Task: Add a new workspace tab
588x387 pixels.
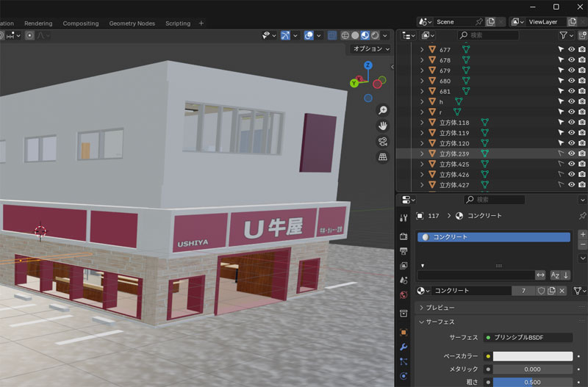Action: [201, 23]
